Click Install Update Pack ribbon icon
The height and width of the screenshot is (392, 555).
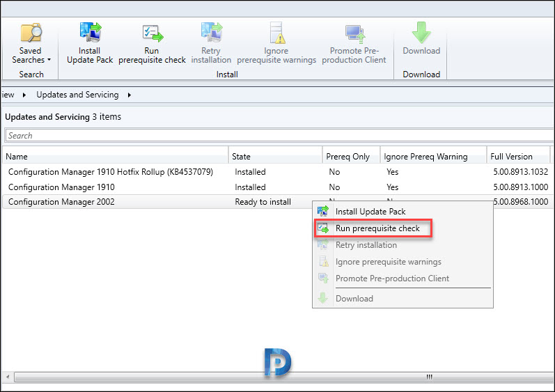(91, 32)
